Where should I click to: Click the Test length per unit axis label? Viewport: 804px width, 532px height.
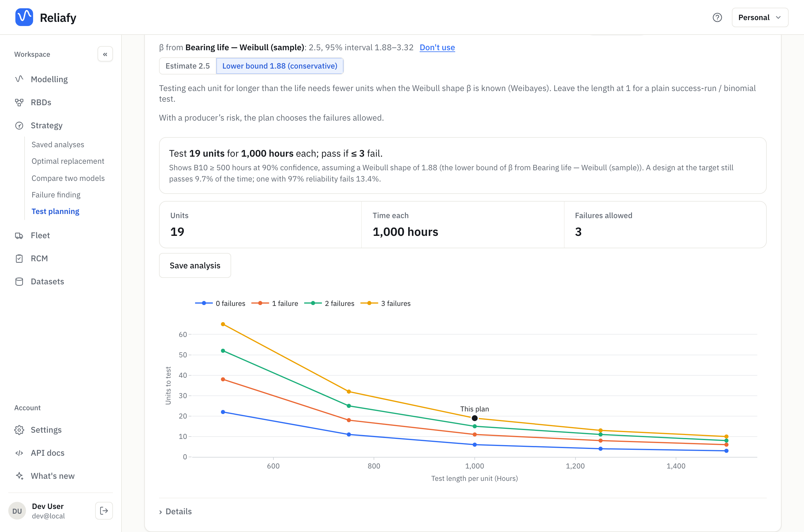tap(475, 479)
